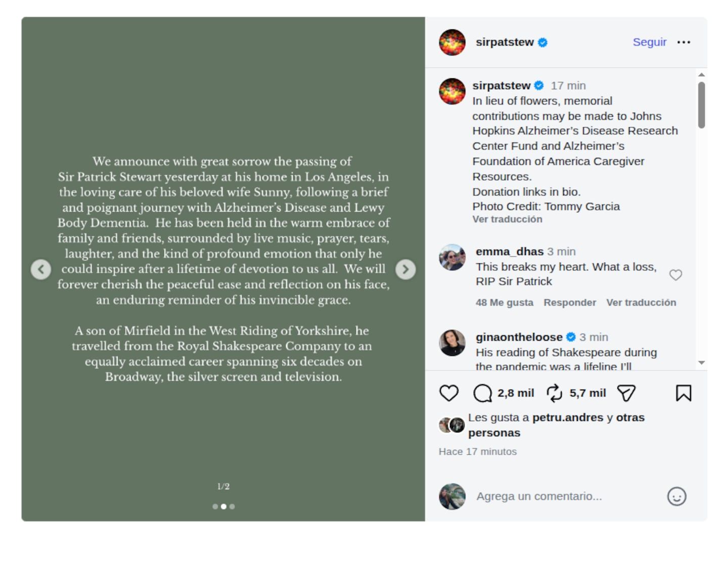This screenshot has width=728, height=562.
Task: Select third carousel dot indicator
Action: (x=232, y=506)
